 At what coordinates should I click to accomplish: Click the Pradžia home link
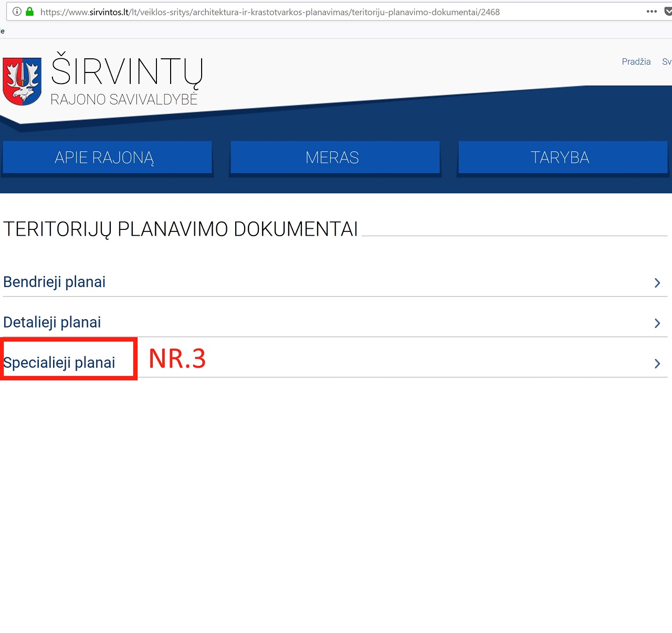click(636, 62)
